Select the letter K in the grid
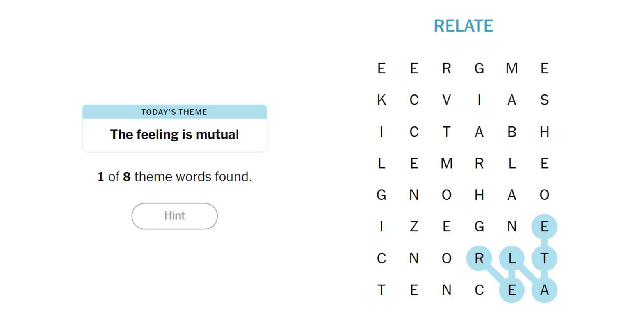Screen dimensions: 644x322 click(381, 100)
